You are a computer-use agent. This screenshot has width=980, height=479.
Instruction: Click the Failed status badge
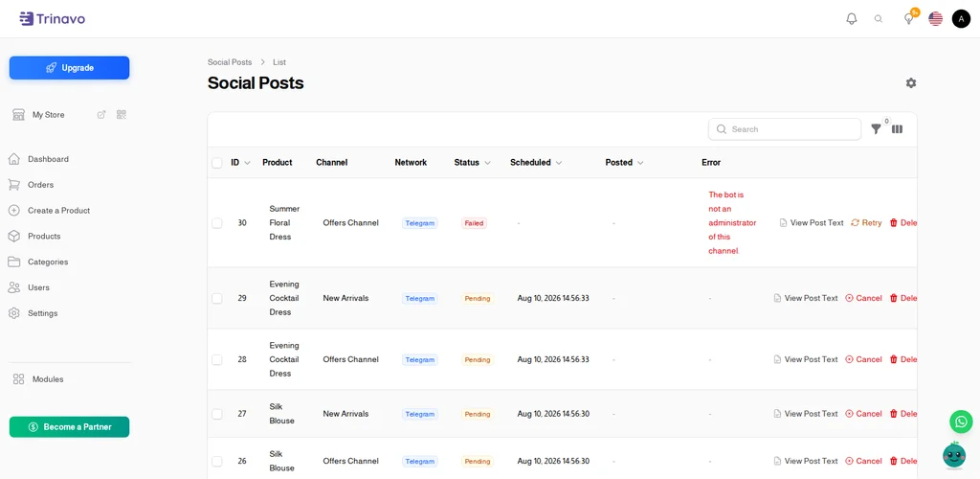pyautogui.click(x=475, y=222)
